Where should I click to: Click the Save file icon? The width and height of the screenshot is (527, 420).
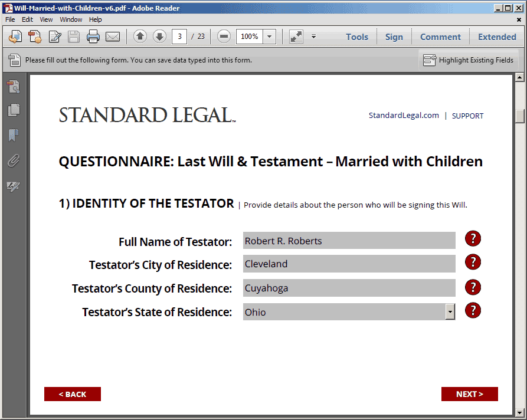pos(74,37)
